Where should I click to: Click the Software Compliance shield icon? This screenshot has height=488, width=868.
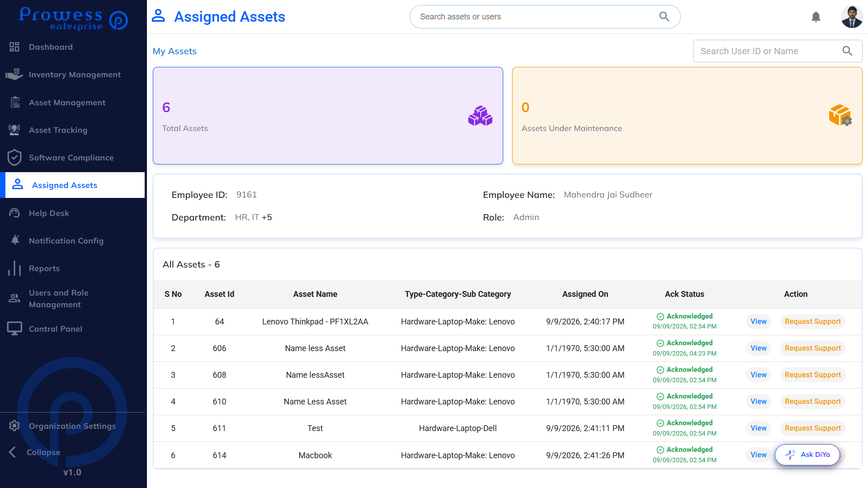(x=14, y=158)
